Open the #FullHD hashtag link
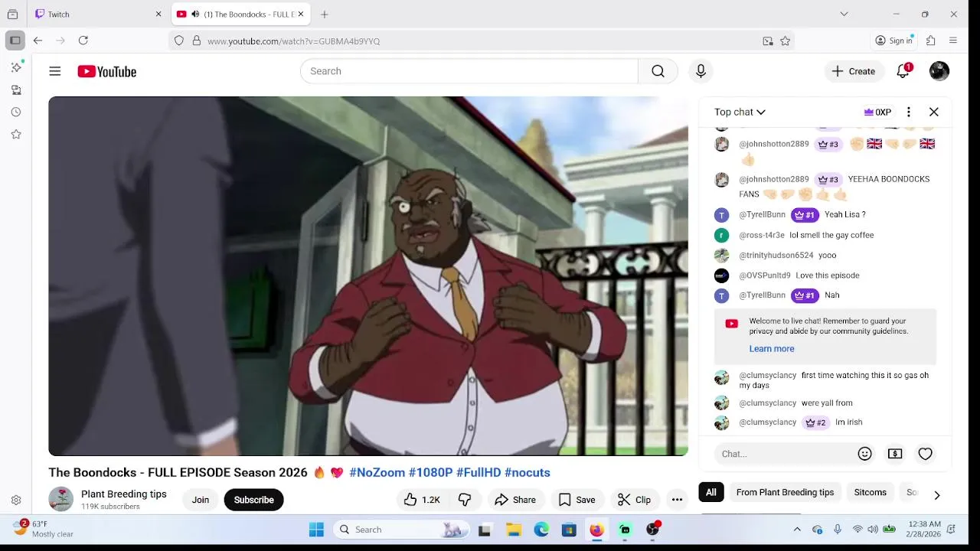The width and height of the screenshot is (980, 551). [x=479, y=472]
